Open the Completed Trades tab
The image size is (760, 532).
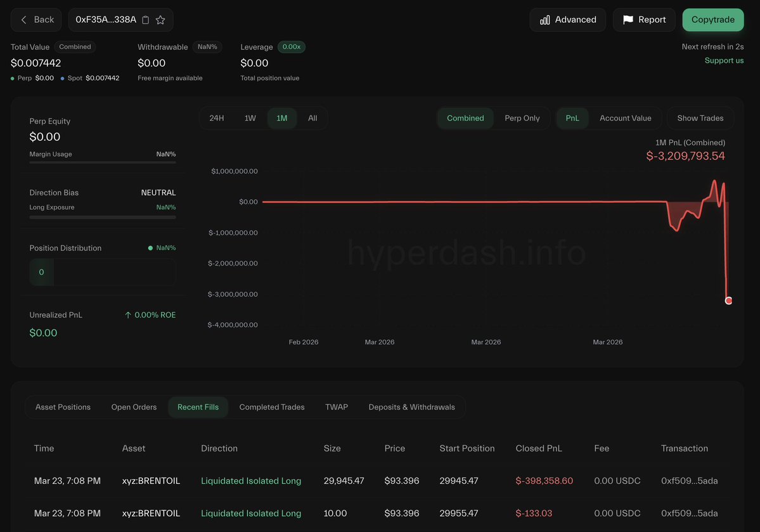272,407
